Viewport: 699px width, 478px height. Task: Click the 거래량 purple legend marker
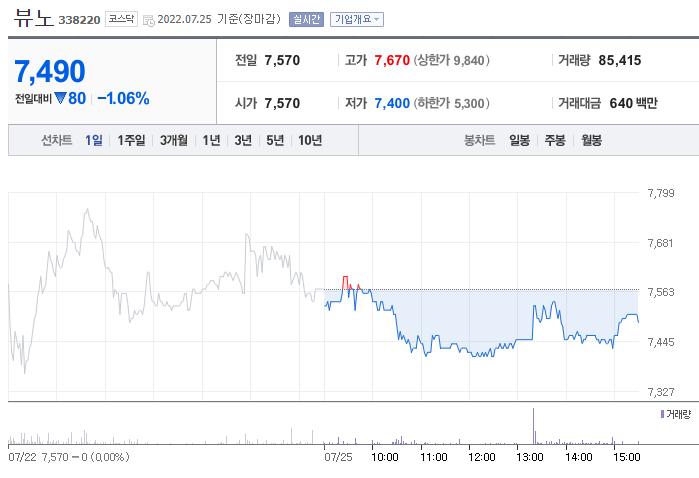click(x=662, y=414)
